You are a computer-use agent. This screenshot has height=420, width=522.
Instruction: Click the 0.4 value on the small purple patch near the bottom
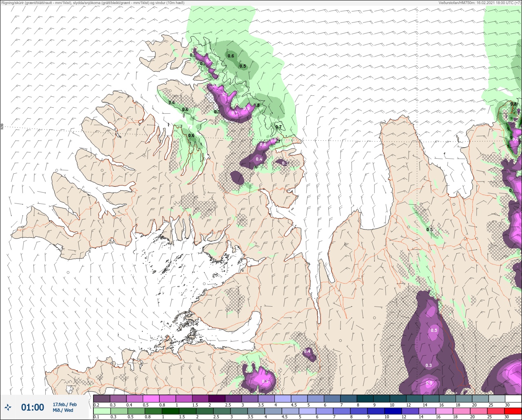(307, 351)
